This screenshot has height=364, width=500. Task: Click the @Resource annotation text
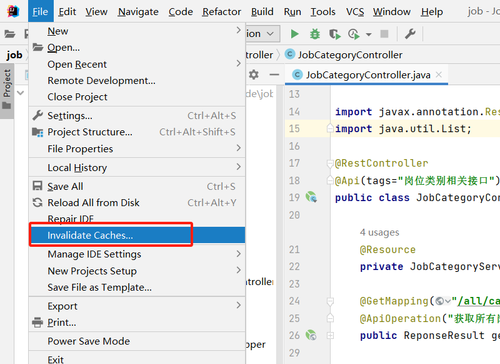tap(388, 249)
